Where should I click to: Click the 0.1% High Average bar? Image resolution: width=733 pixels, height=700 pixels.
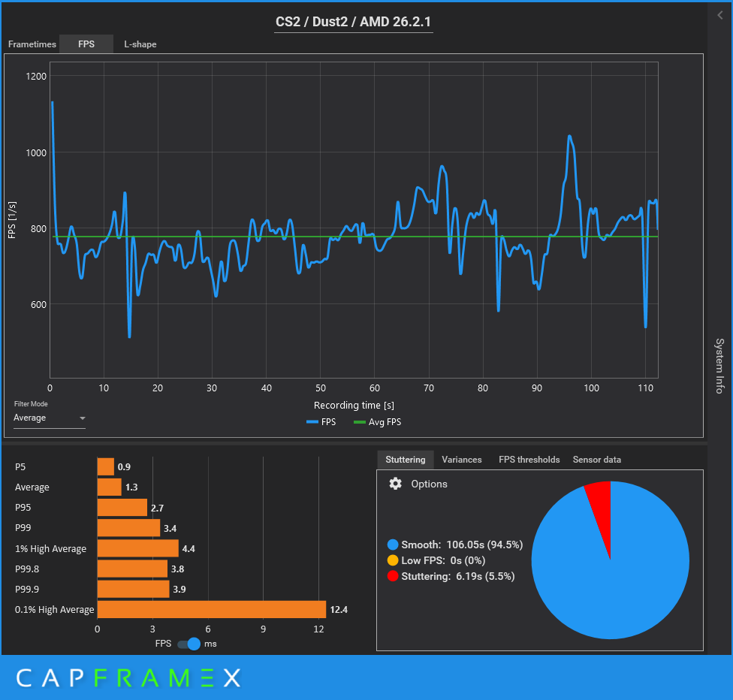[x=211, y=609]
